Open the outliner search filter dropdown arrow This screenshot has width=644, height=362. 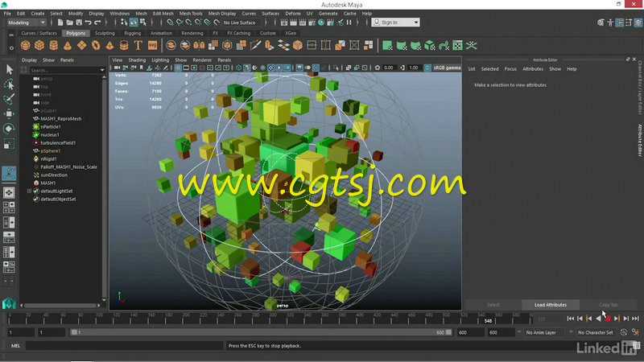tap(102, 70)
